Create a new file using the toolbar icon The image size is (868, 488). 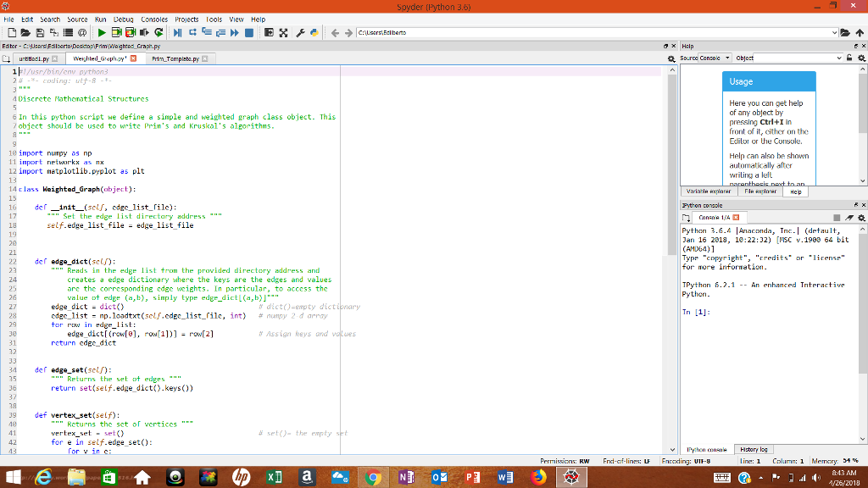coord(12,32)
